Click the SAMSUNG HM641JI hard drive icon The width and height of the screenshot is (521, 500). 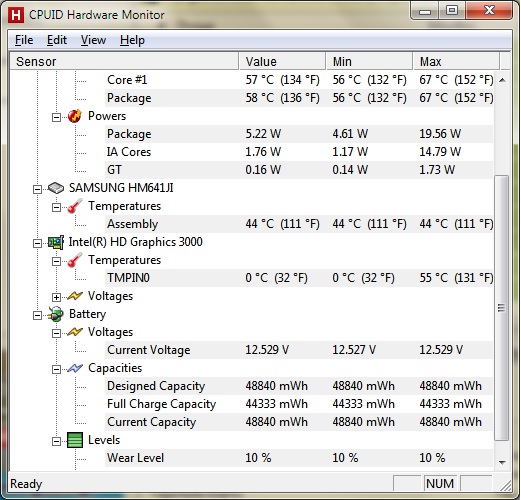click(x=56, y=188)
